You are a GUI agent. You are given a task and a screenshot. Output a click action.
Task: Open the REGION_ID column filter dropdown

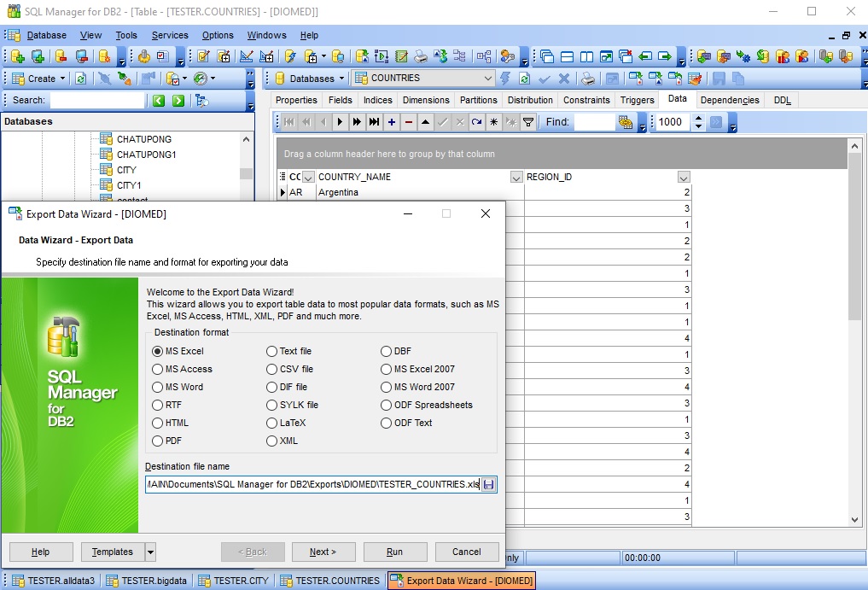[x=684, y=178]
